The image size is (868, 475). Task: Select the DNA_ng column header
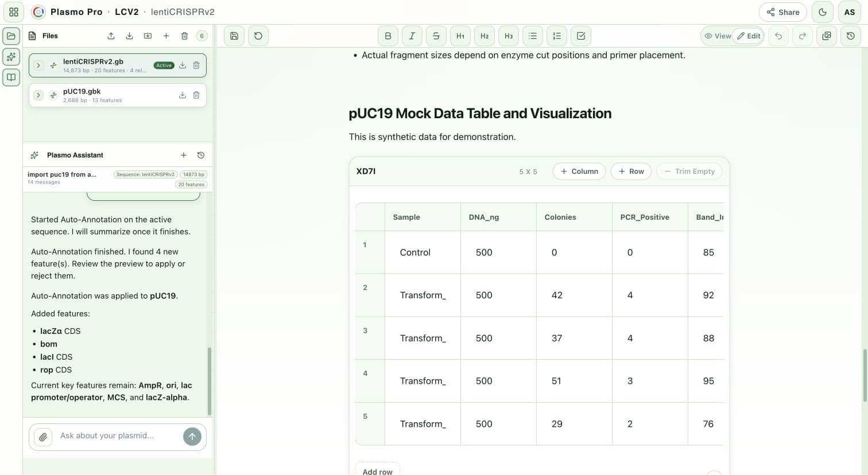498,217
